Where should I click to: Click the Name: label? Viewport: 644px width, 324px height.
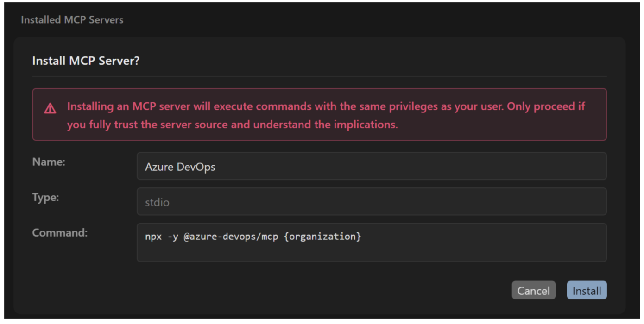tap(49, 162)
